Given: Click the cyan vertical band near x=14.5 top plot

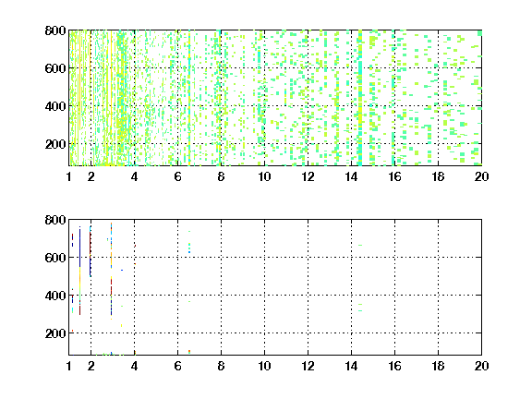Looking at the screenshot, I should pos(360,99).
